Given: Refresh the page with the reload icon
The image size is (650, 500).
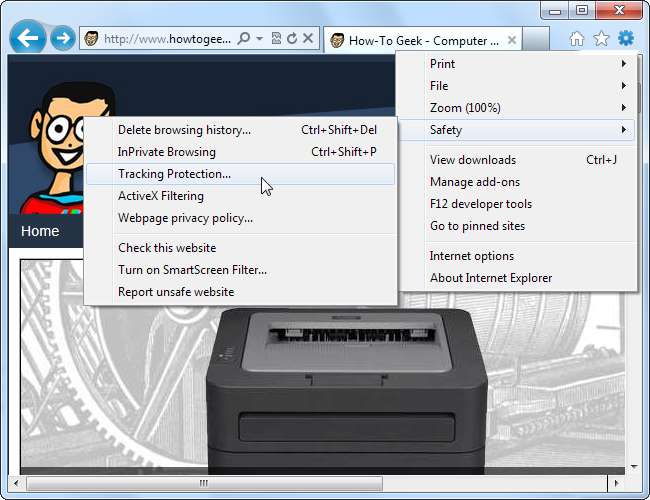Looking at the screenshot, I should pos(292,39).
